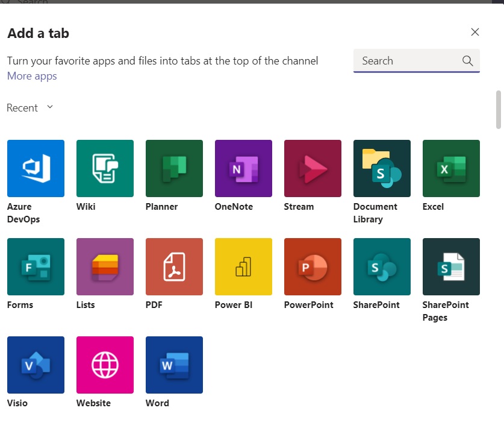504x437 pixels.
Task: Choose the Planner app icon
Action: click(174, 168)
